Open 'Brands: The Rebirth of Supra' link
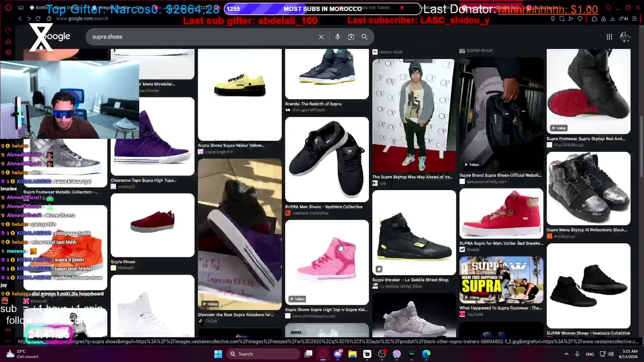Screen dimensions: 644x362 (313, 104)
